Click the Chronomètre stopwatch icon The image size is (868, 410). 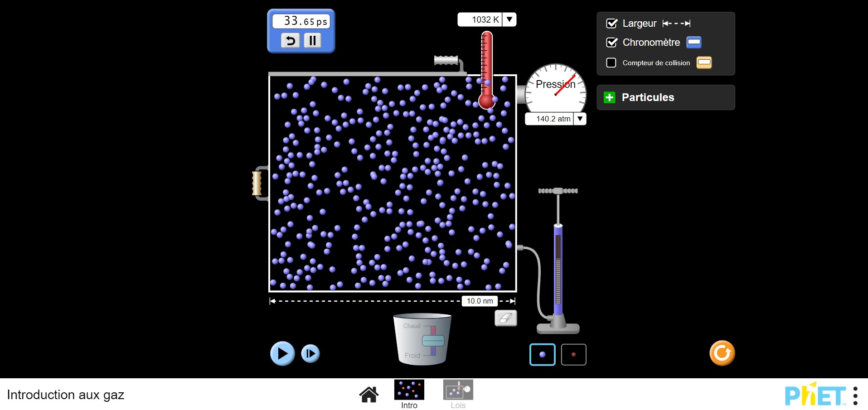pos(694,42)
